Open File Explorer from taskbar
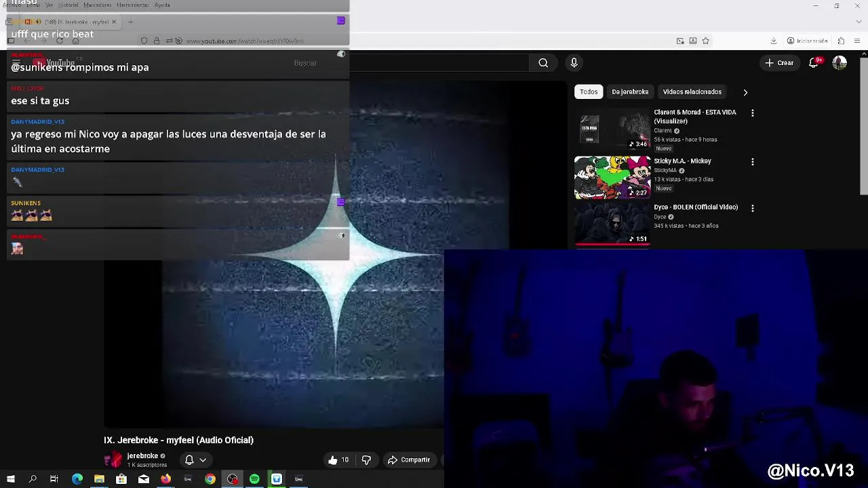 click(99, 479)
